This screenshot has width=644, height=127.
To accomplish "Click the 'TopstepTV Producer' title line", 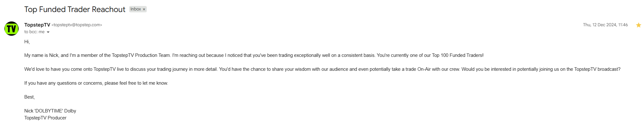I will click(x=45, y=118).
